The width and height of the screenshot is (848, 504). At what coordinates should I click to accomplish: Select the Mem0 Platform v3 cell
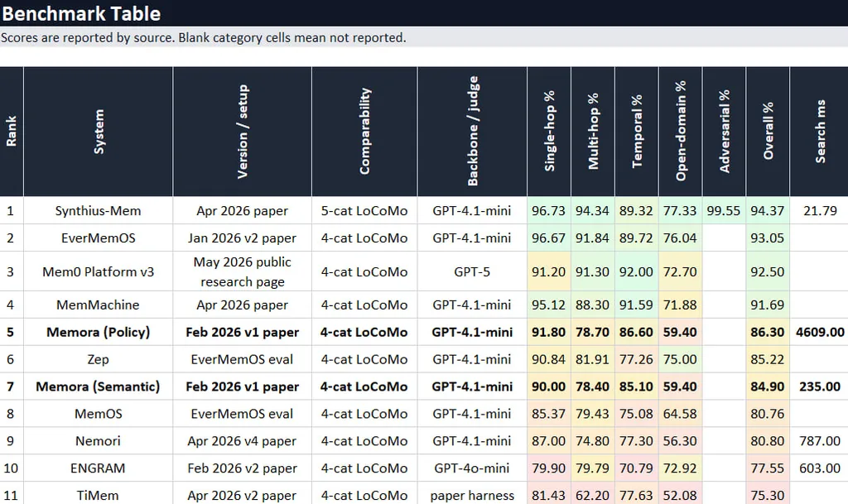tap(98, 271)
